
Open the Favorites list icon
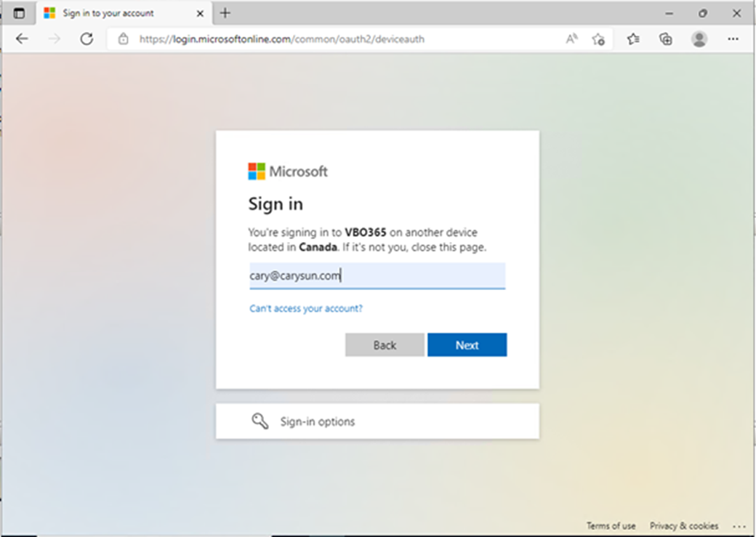click(x=633, y=39)
